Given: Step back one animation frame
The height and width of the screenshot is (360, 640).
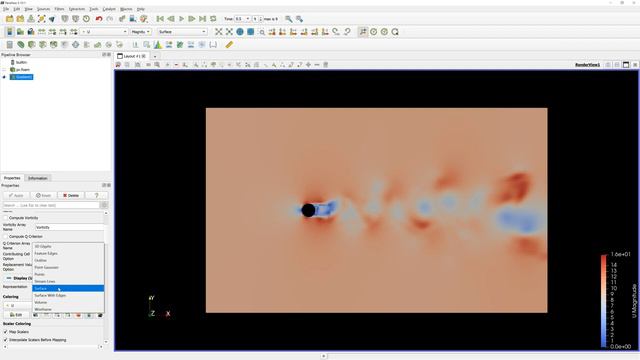Looking at the screenshot, I should (x=171, y=19).
